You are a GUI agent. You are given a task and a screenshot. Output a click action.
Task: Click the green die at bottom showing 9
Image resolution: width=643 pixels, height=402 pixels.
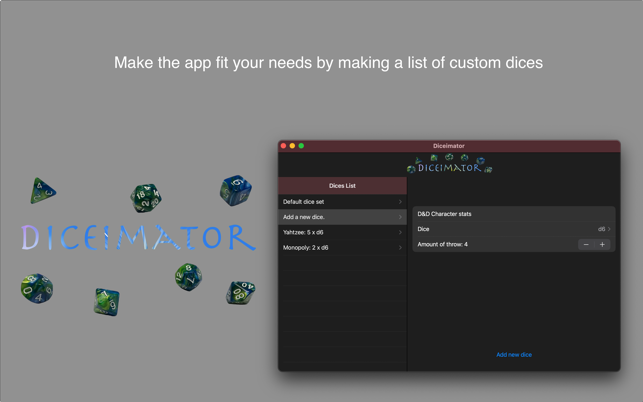point(107,302)
